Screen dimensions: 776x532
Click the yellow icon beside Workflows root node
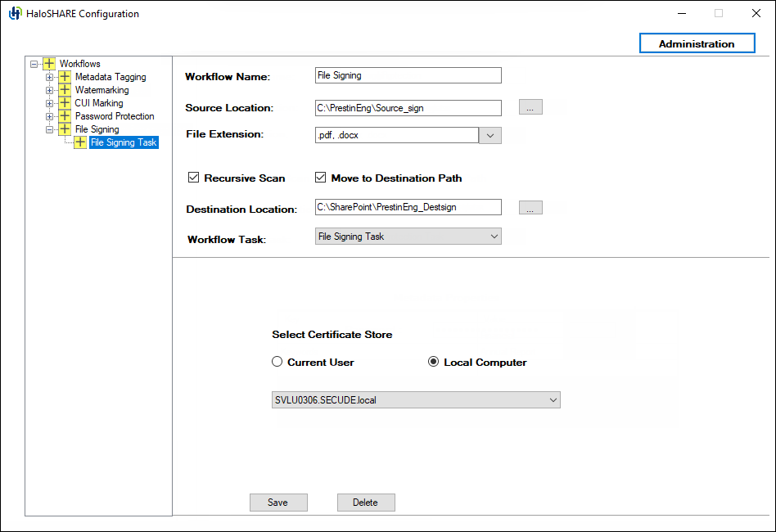(47, 63)
